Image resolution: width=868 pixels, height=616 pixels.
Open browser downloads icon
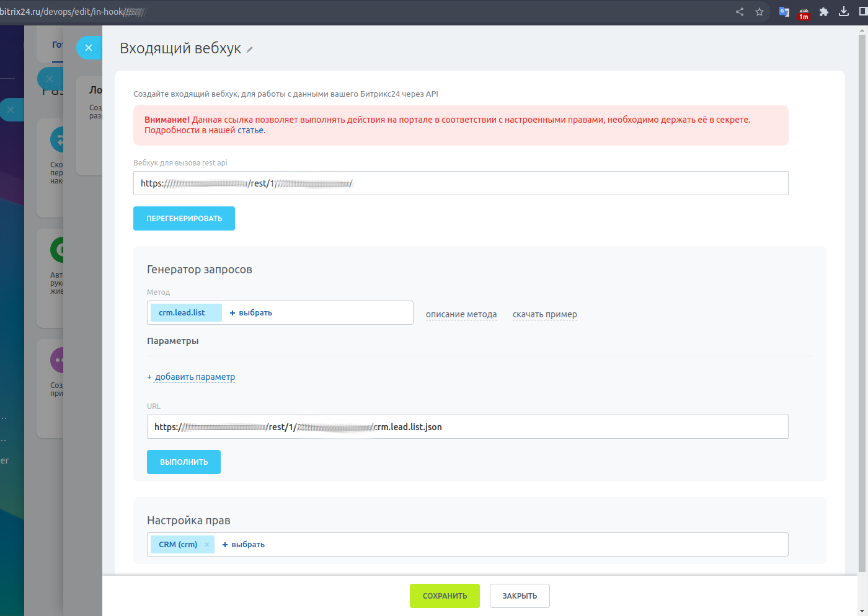coord(844,12)
